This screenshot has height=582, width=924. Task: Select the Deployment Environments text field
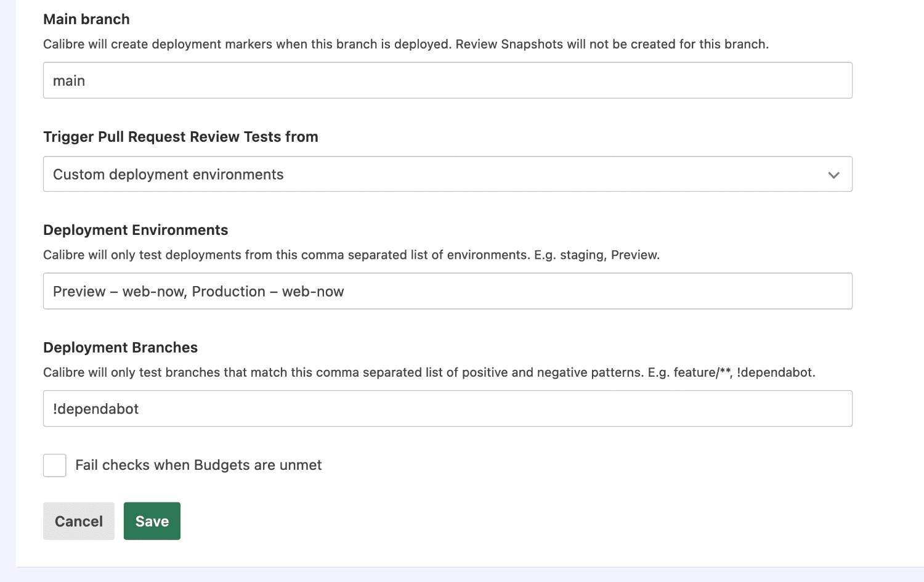(x=447, y=291)
